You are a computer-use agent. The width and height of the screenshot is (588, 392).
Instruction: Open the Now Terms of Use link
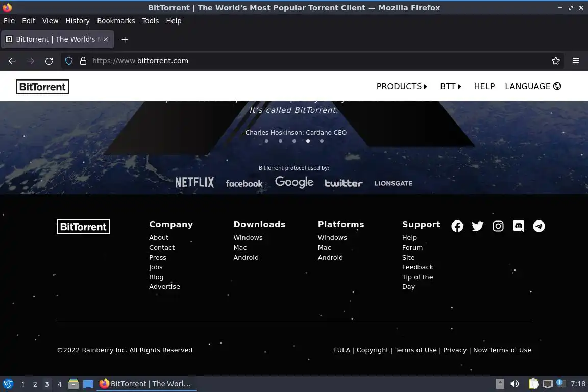pyautogui.click(x=502, y=350)
